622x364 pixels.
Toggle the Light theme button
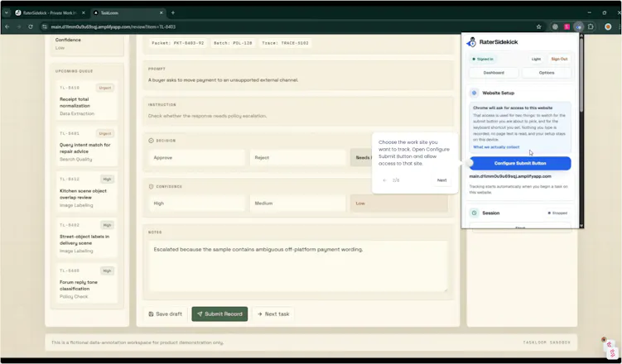(536, 59)
